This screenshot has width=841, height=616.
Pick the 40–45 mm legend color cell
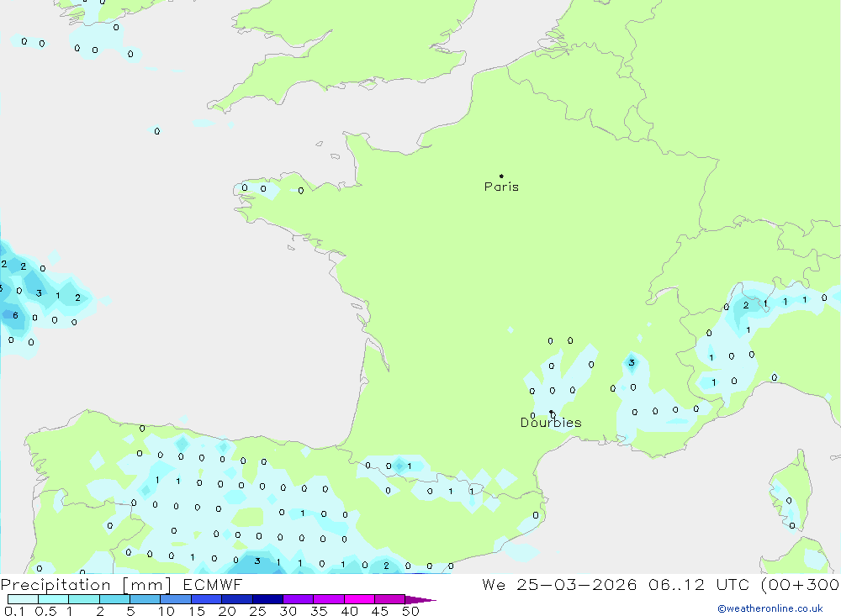(x=359, y=599)
